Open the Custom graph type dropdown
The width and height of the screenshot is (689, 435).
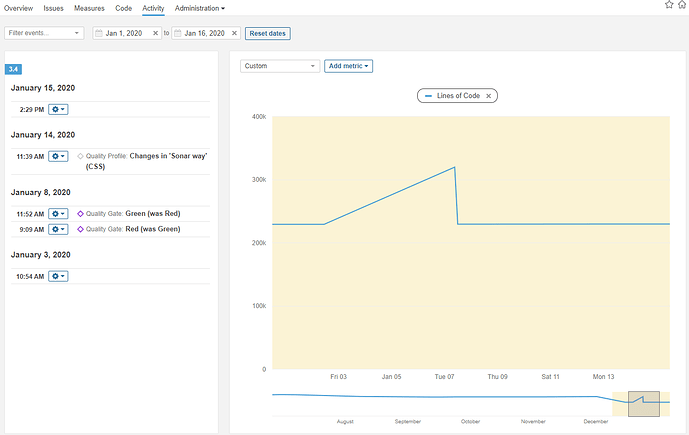280,66
